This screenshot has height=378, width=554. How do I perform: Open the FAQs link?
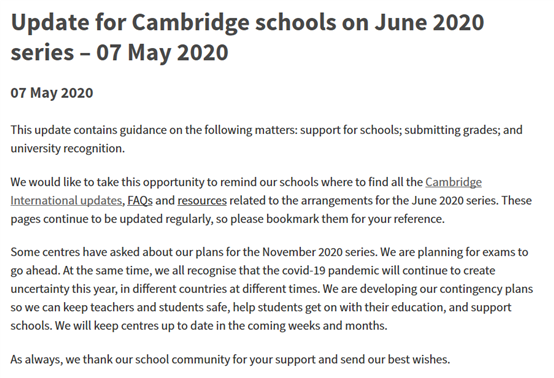[x=140, y=200]
